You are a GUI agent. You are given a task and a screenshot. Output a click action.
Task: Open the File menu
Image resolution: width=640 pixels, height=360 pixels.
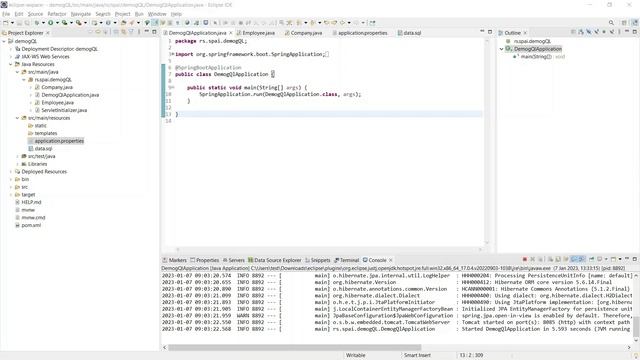[x=6, y=14]
